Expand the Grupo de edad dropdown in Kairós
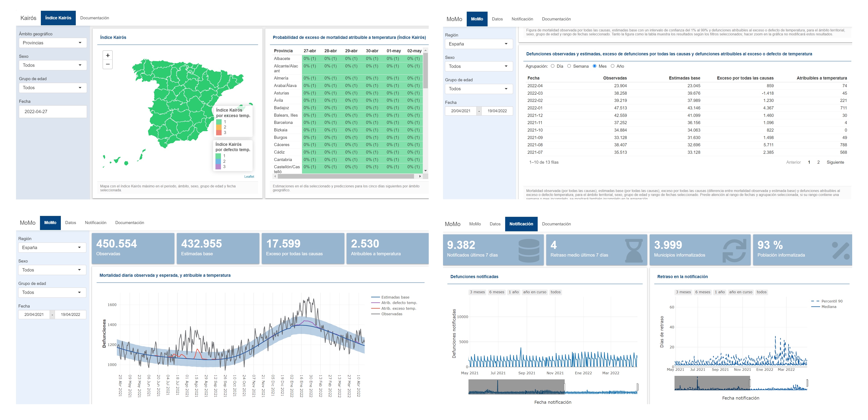 pyautogui.click(x=52, y=88)
